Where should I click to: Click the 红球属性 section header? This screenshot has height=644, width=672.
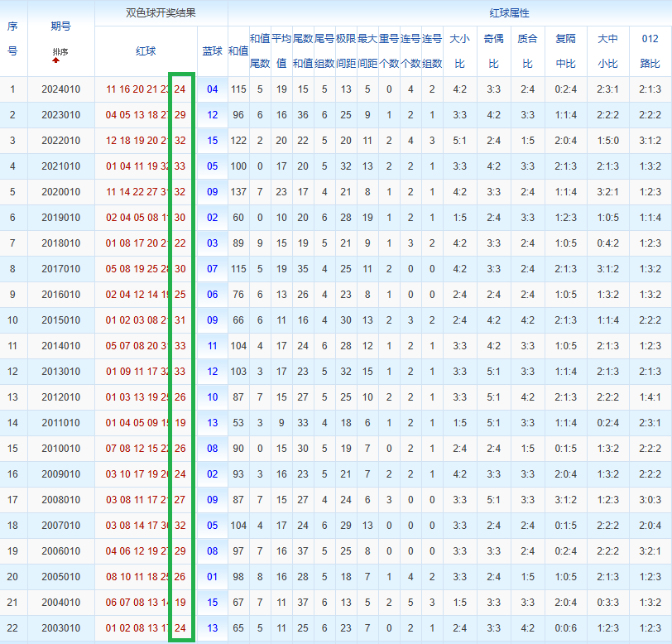pos(509,13)
